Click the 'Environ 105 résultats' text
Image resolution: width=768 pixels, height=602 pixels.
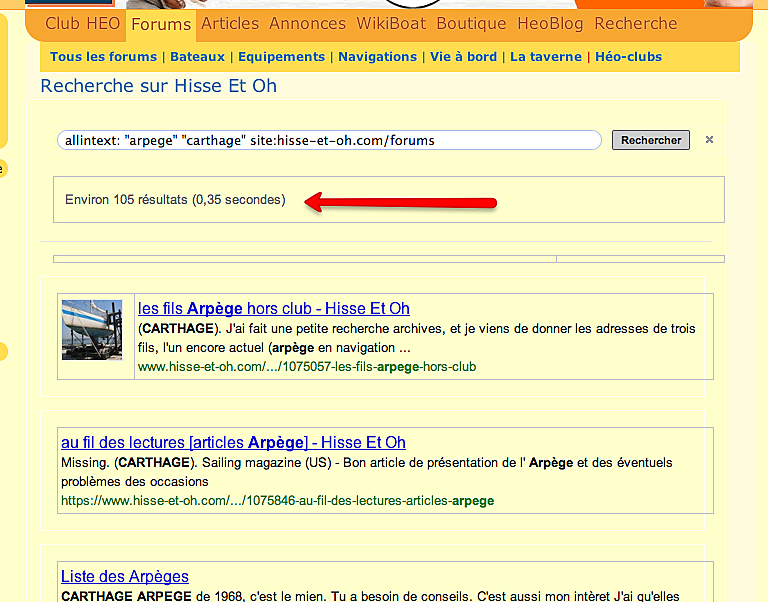(175, 200)
